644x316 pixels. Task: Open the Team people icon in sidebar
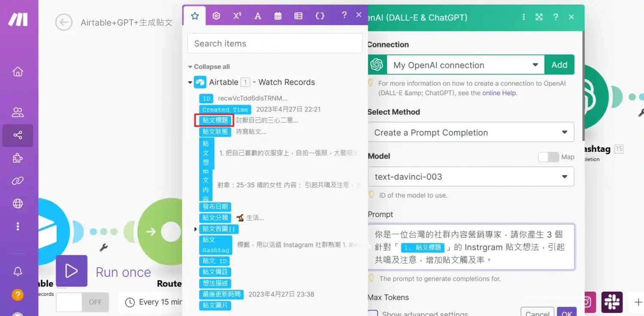pyautogui.click(x=18, y=113)
